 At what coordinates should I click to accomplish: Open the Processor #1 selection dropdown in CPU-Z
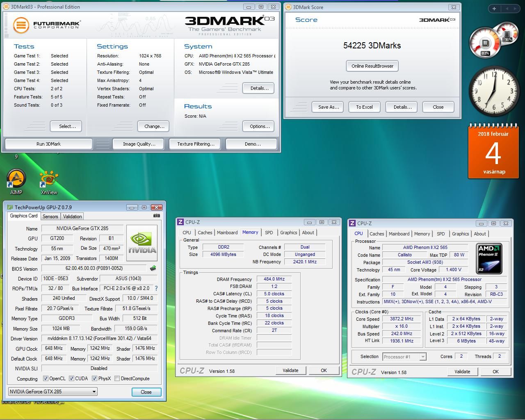click(404, 357)
